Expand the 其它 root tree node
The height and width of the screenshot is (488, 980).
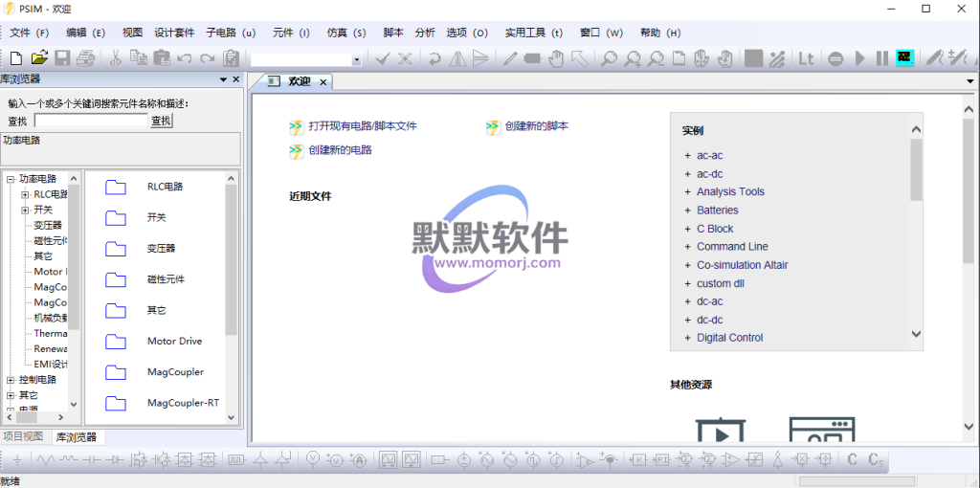point(10,395)
